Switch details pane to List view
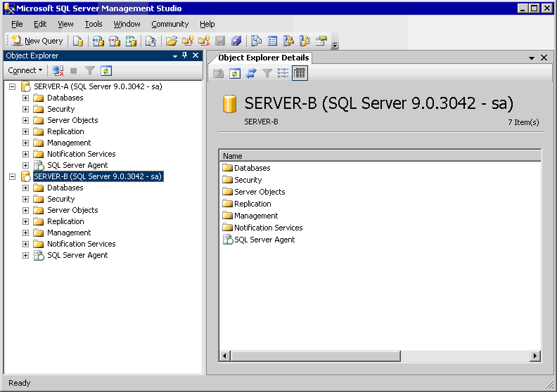The height and width of the screenshot is (392, 557). click(x=283, y=73)
